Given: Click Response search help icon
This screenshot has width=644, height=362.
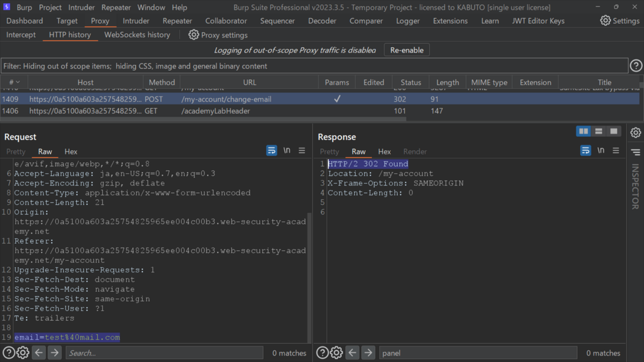Looking at the screenshot, I should [x=323, y=353].
